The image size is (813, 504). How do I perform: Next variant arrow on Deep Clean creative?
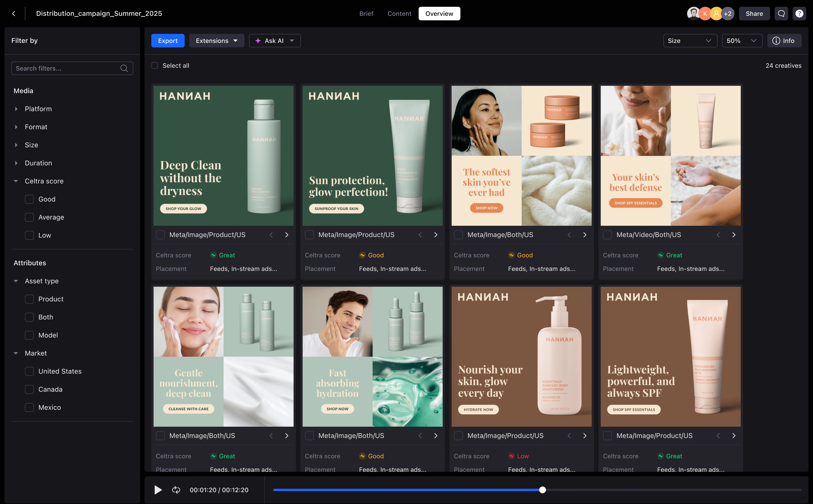pos(287,235)
